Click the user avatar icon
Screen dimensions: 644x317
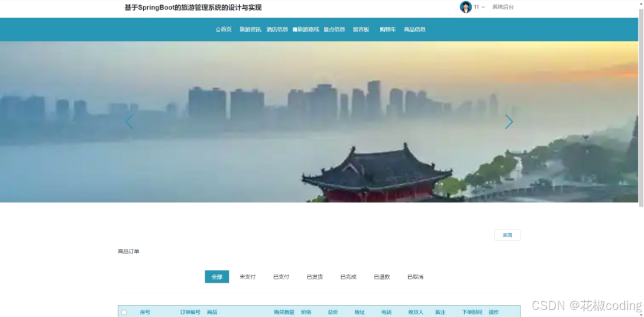(x=466, y=7)
